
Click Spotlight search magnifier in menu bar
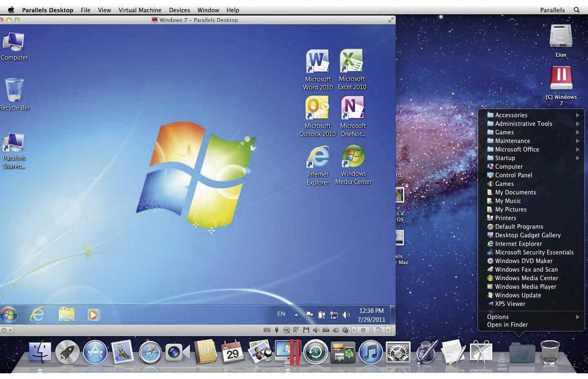click(x=577, y=10)
